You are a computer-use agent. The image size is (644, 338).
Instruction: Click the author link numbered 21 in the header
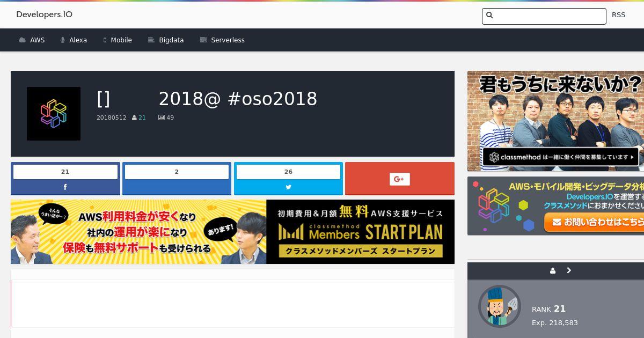[x=142, y=117]
